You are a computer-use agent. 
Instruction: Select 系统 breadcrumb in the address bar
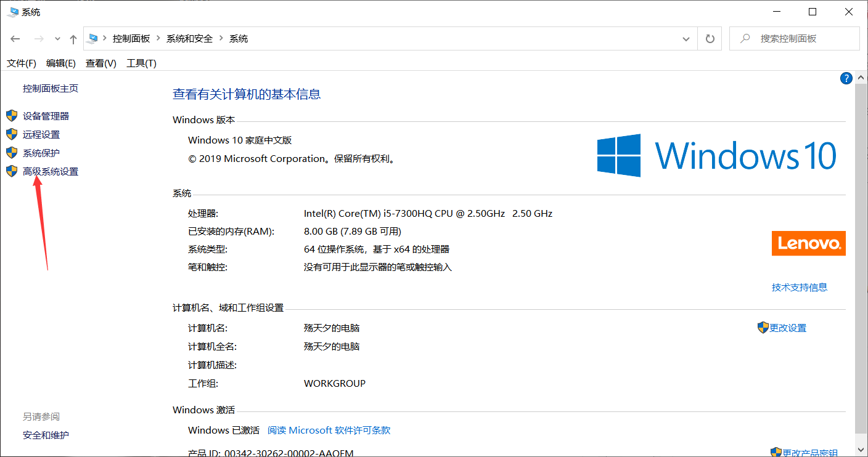[x=239, y=39]
